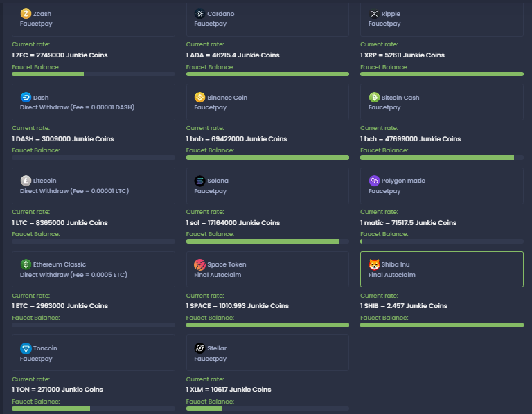This screenshot has width=532, height=414.
Task: Click the Dash coin icon
Action: pyautogui.click(x=26, y=98)
